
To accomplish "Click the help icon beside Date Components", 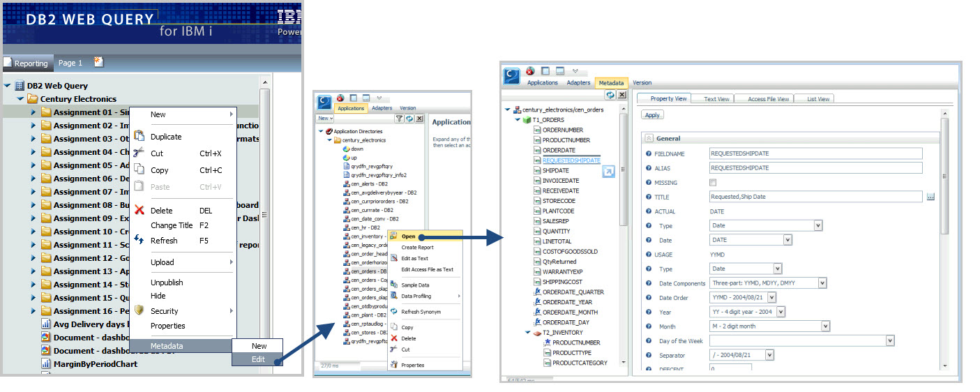I will pyautogui.click(x=649, y=283).
